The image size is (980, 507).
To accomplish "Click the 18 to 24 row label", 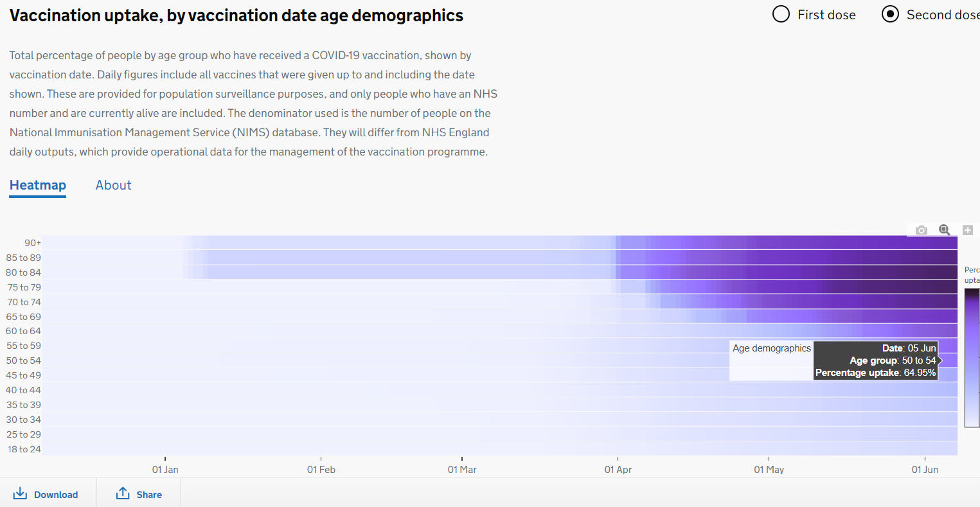I will pos(24,449).
